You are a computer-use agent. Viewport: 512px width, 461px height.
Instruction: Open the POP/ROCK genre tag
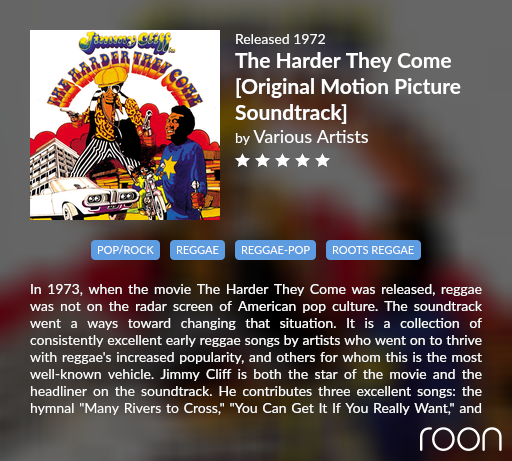pyautogui.click(x=125, y=250)
